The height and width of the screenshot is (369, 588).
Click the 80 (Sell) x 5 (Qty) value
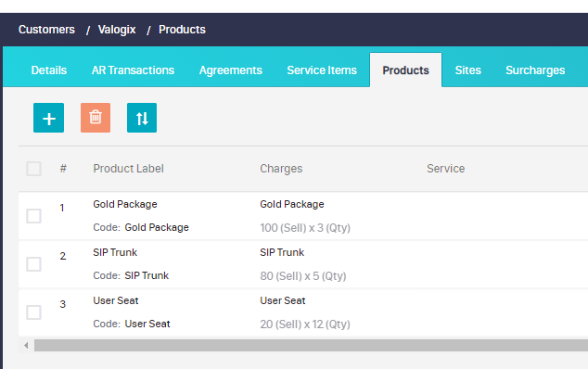click(303, 276)
